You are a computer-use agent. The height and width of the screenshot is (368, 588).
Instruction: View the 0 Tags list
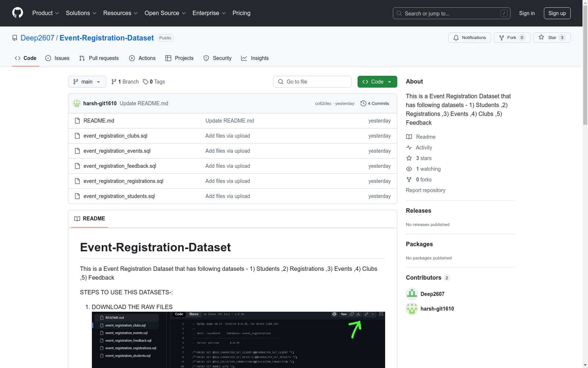[154, 82]
